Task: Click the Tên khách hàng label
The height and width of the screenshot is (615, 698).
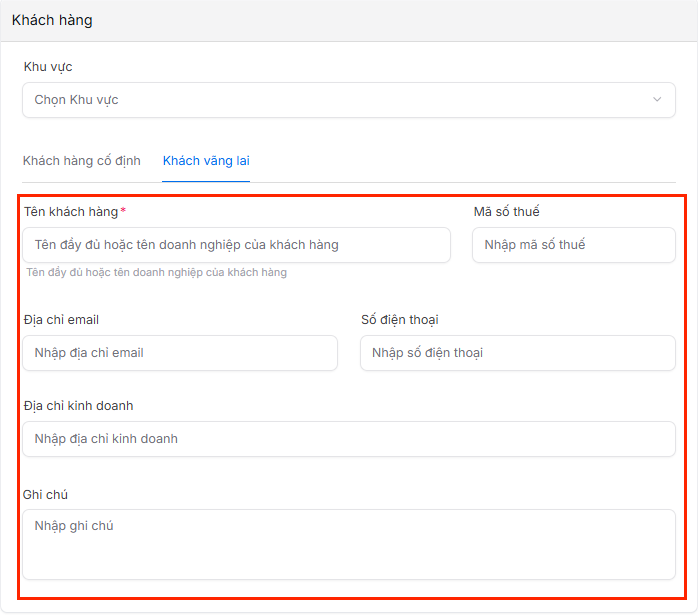Action: point(71,212)
